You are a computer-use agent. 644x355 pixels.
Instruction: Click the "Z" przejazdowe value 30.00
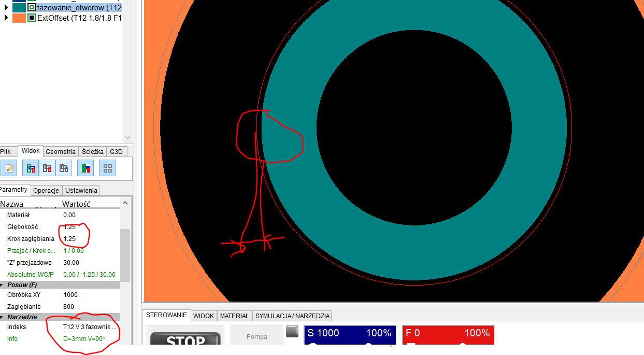(71, 263)
